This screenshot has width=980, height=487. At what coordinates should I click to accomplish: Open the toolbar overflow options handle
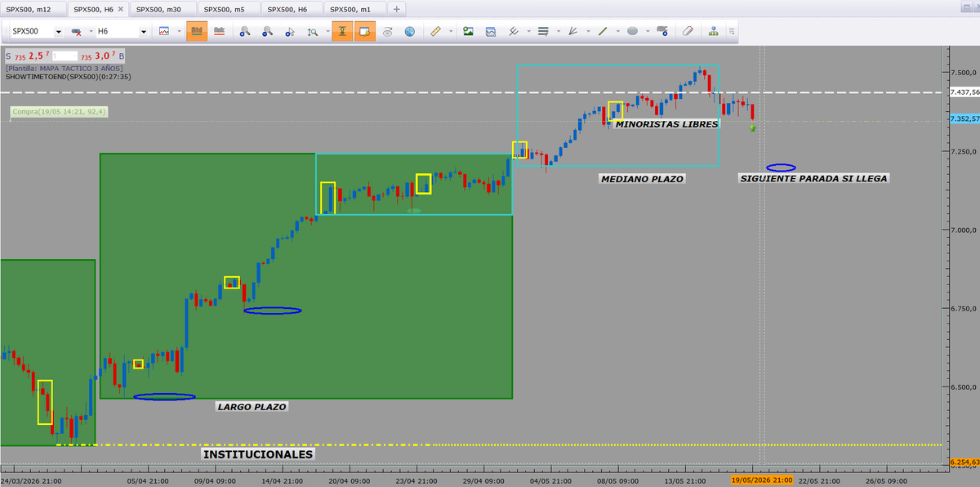pos(733,32)
